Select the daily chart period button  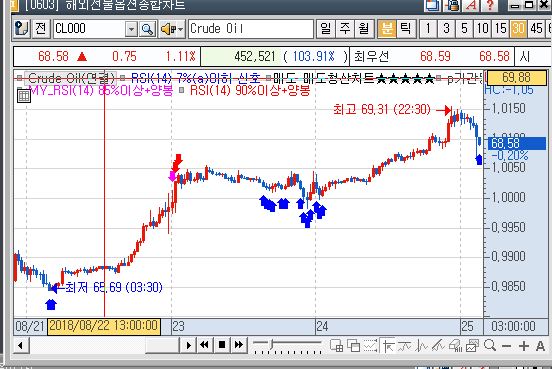[x=325, y=29]
